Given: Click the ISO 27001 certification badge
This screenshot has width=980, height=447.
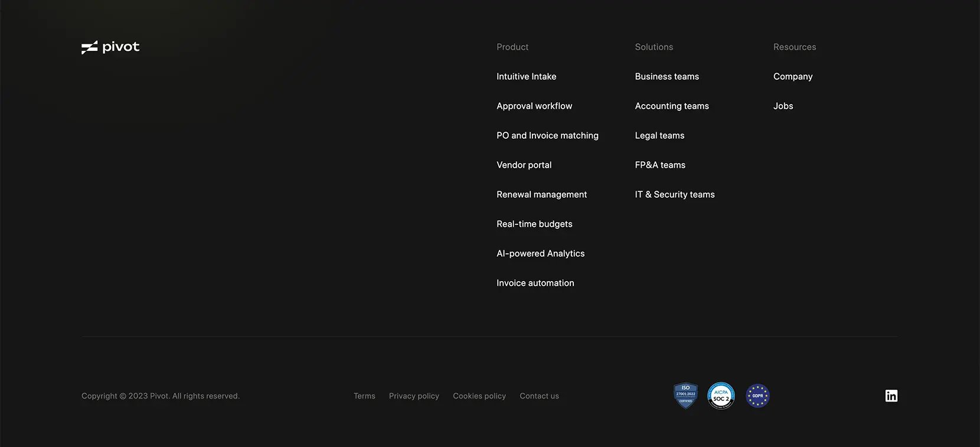Looking at the screenshot, I should [685, 396].
